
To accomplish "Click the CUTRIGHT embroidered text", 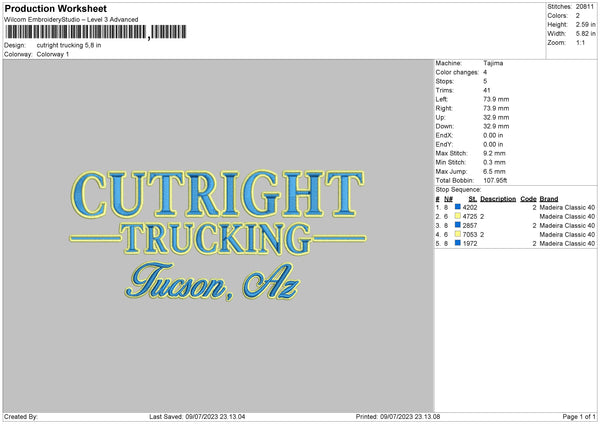I will pos(217,194).
